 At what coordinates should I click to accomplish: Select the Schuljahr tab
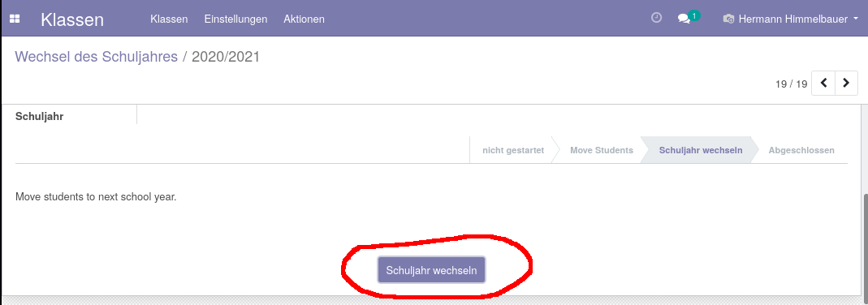pos(39,117)
